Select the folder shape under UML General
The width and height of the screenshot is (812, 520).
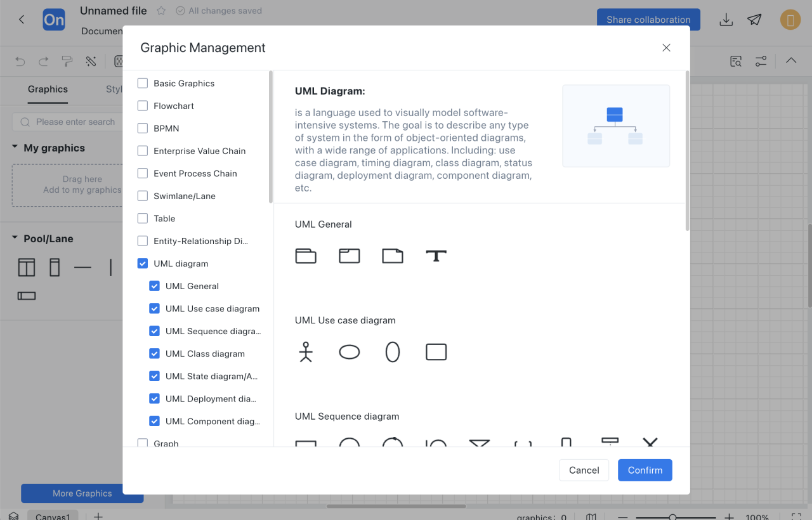pyautogui.click(x=306, y=256)
